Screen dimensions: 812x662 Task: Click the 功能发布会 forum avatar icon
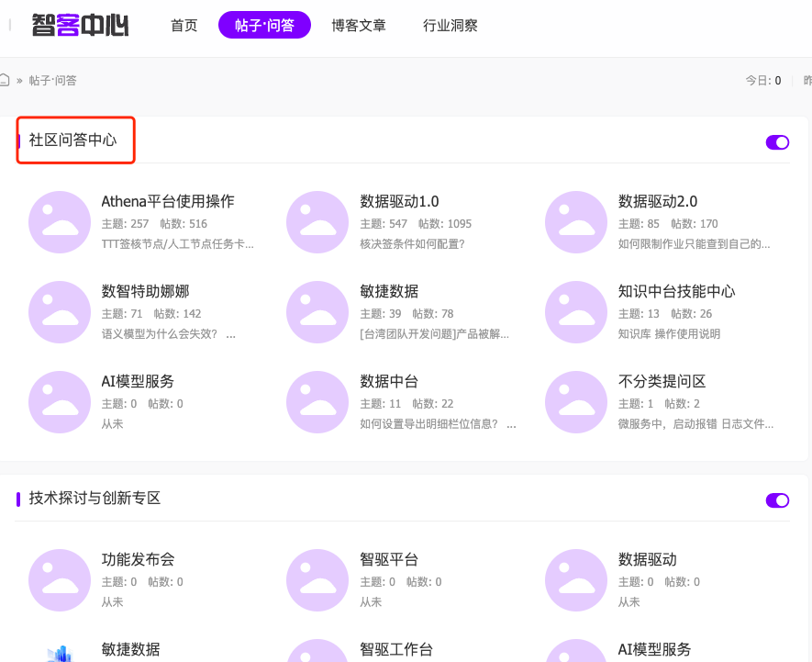pos(59,580)
